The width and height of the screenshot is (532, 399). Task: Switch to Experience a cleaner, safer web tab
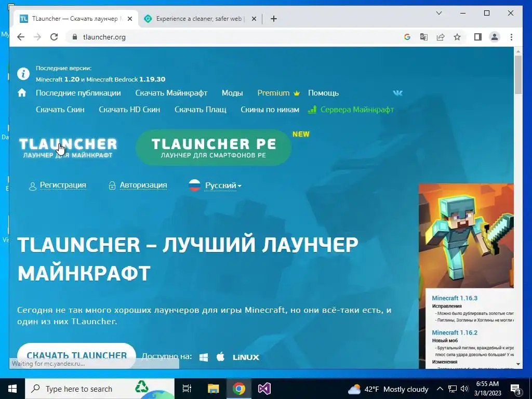(x=200, y=19)
